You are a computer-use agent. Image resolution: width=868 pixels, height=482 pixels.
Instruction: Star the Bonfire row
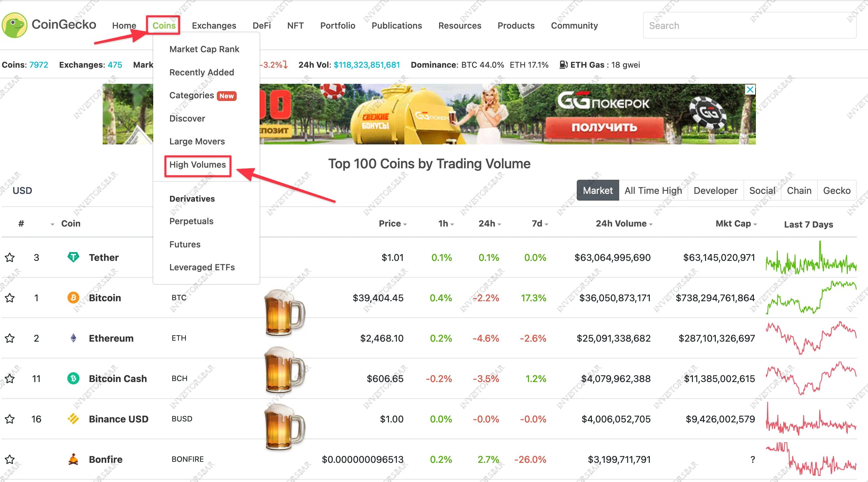10,459
